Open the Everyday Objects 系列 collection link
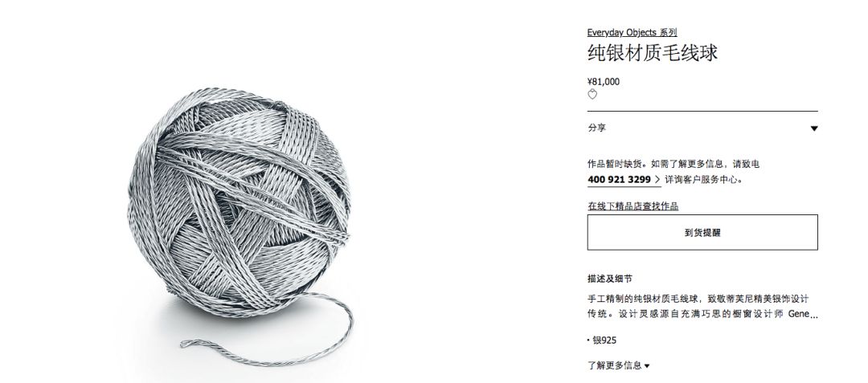Screen dimensions: 868x383 633,33
